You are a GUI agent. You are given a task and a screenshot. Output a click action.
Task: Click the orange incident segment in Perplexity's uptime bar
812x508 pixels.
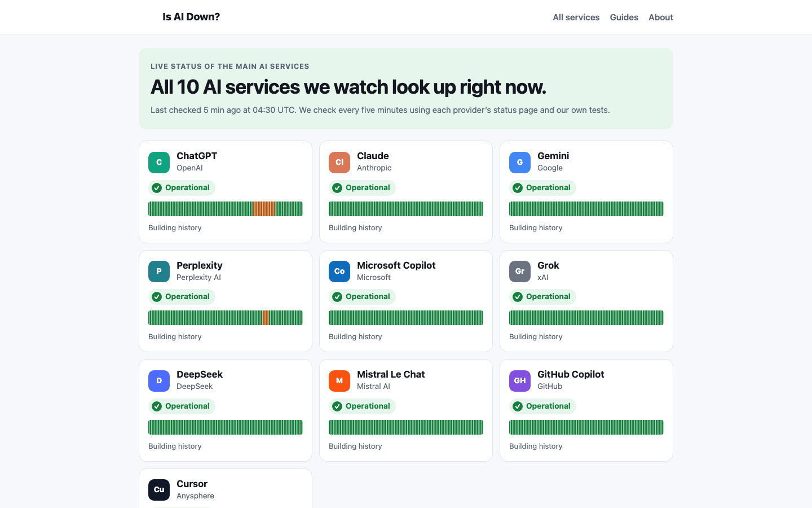pos(266,318)
